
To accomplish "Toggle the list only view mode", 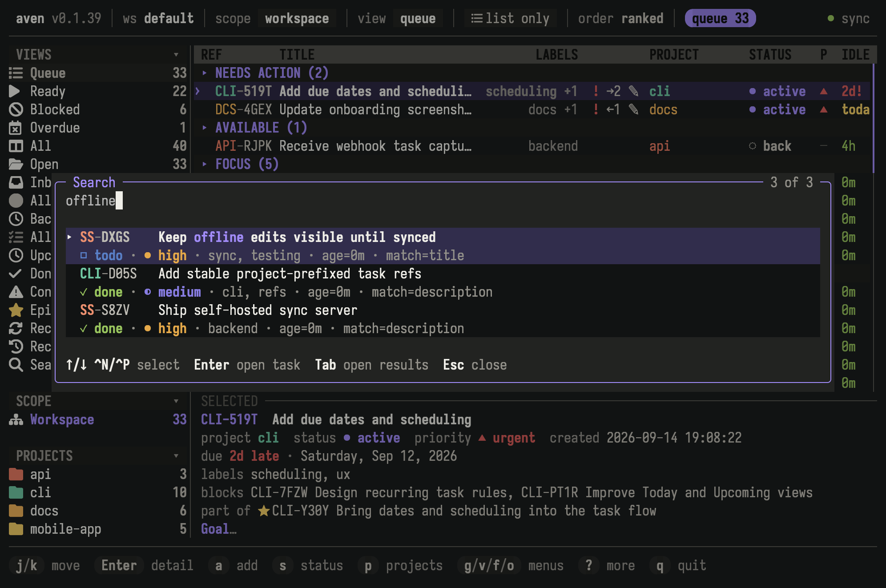I will pos(510,18).
